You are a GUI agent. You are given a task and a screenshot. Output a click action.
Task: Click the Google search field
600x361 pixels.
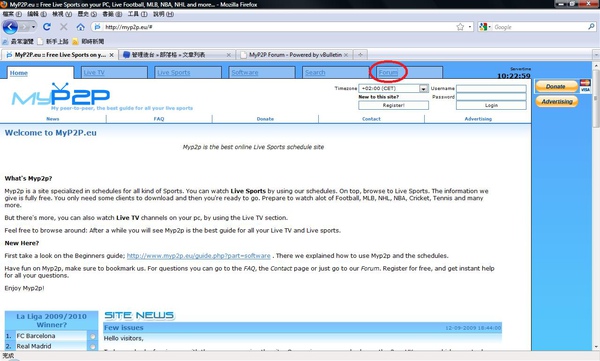[540, 27]
